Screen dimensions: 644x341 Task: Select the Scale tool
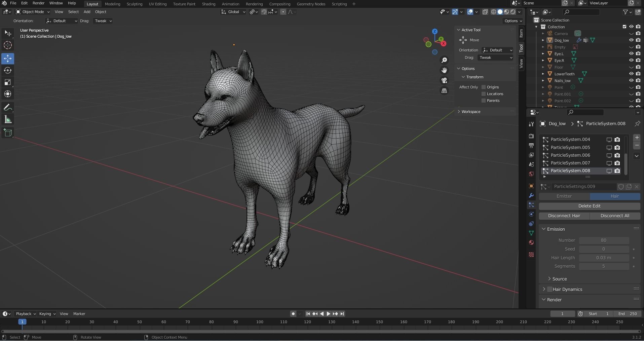[8, 82]
